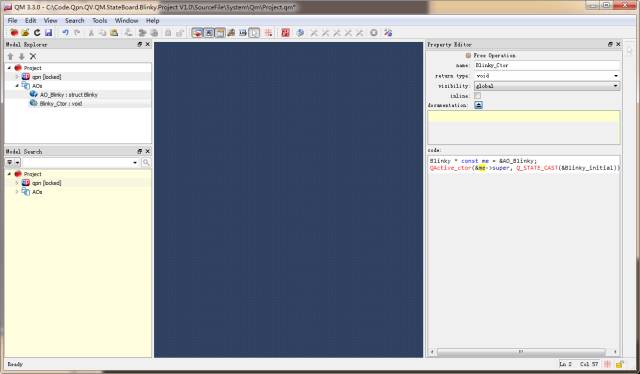
Task: Move item down in Model Explorer
Action: point(22,56)
